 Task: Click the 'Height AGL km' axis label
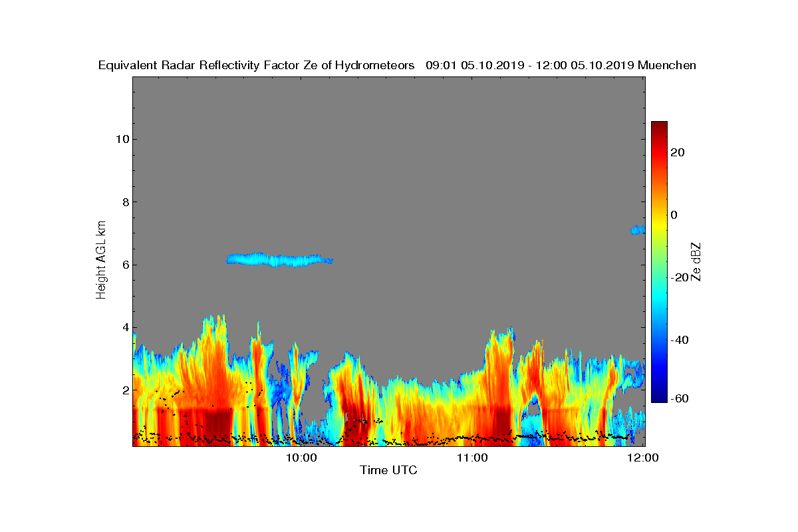[x=102, y=261]
